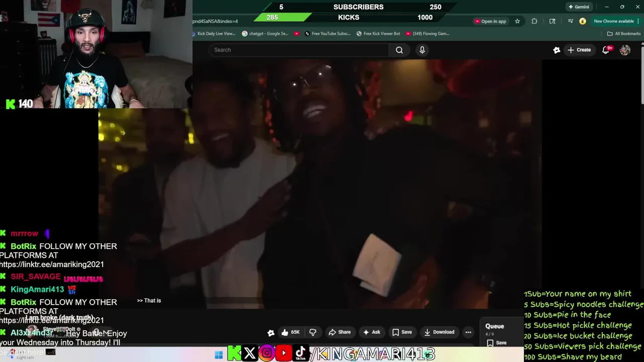Save the video with Save button

[x=402, y=332]
